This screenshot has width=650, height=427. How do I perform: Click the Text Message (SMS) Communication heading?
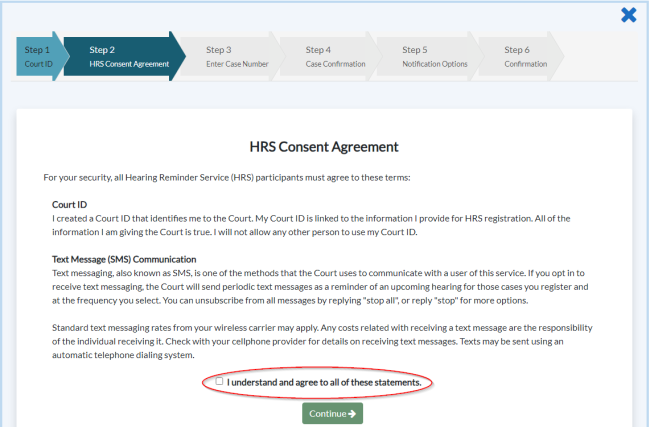(124, 259)
